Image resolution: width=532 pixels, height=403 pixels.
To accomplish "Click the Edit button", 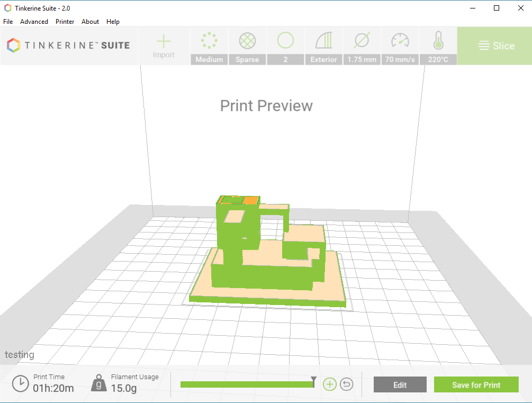I will pos(400,384).
